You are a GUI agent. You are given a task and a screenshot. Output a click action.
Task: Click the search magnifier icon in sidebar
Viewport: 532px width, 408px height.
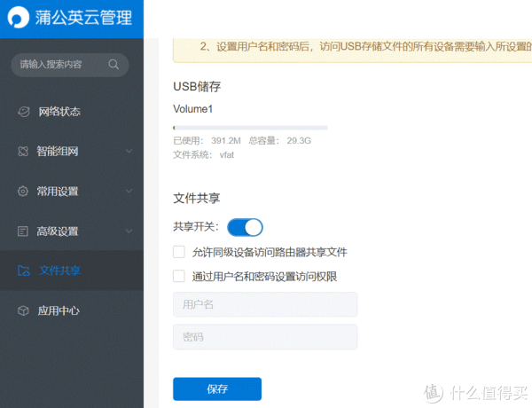(x=113, y=65)
